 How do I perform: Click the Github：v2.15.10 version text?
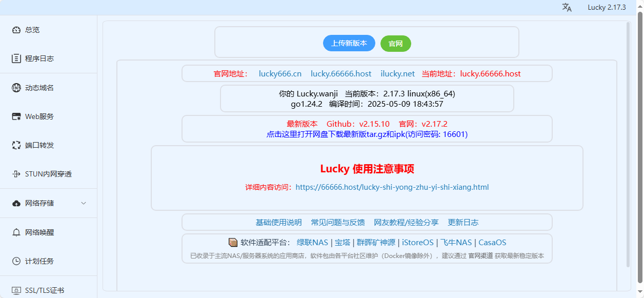point(358,124)
